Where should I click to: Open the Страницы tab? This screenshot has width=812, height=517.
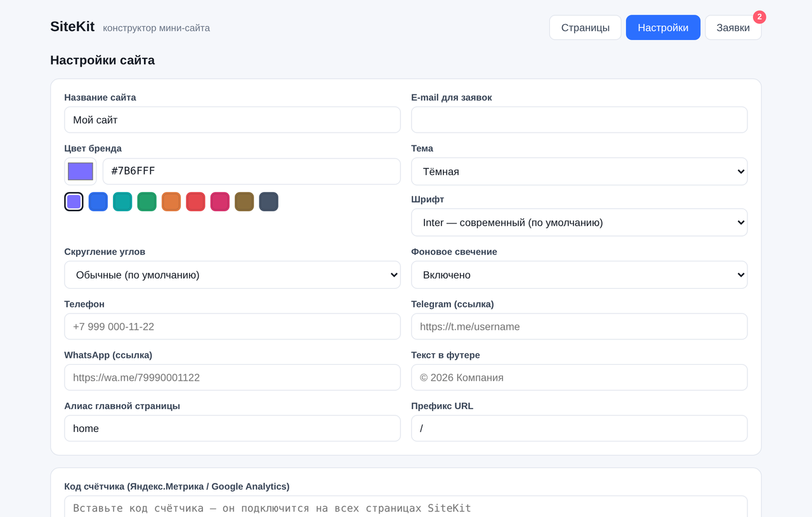tap(586, 28)
